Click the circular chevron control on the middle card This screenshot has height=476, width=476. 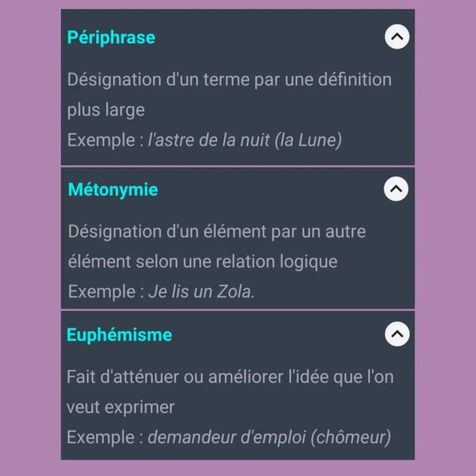[x=395, y=189]
